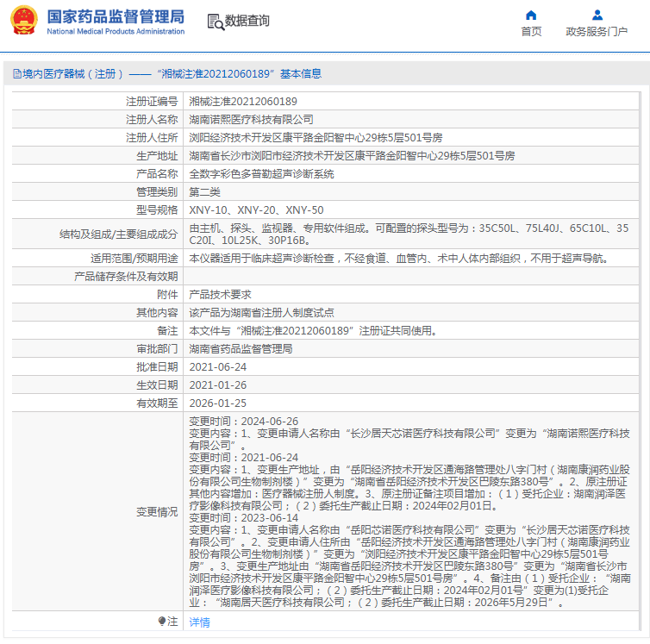
Task: Select 结构及组成 description text
Action: pyautogui.click(x=409, y=234)
